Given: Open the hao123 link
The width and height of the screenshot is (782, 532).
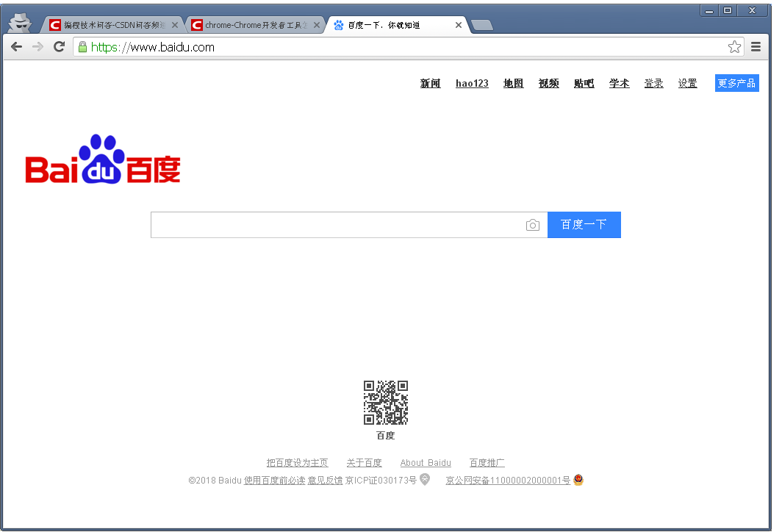Looking at the screenshot, I should [x=472, y=83].
